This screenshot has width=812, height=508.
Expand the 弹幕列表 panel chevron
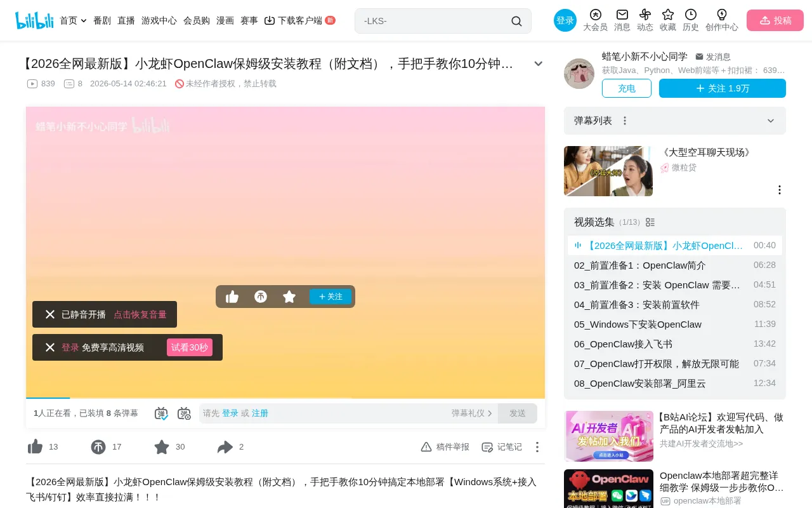[x=771, y=121]
